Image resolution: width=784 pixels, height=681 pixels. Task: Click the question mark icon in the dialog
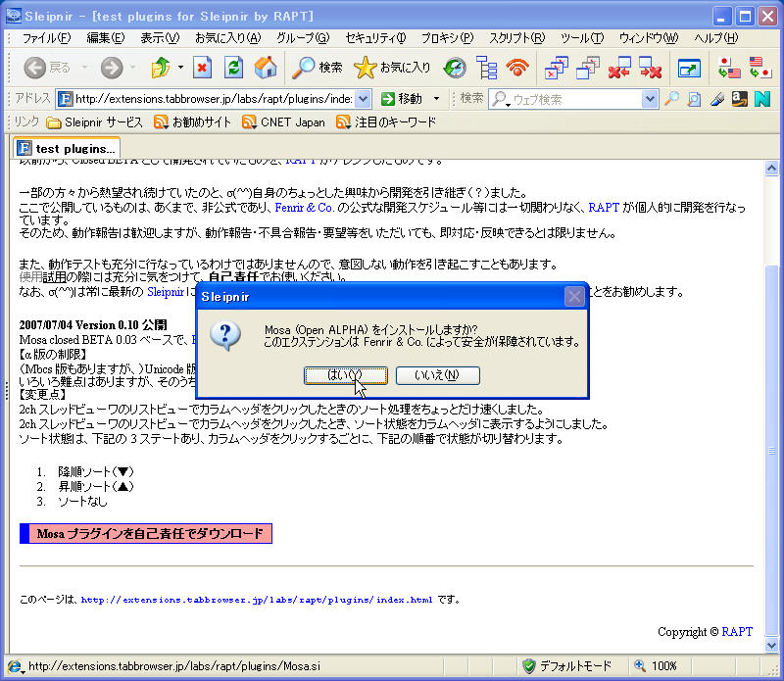(225, 335)
